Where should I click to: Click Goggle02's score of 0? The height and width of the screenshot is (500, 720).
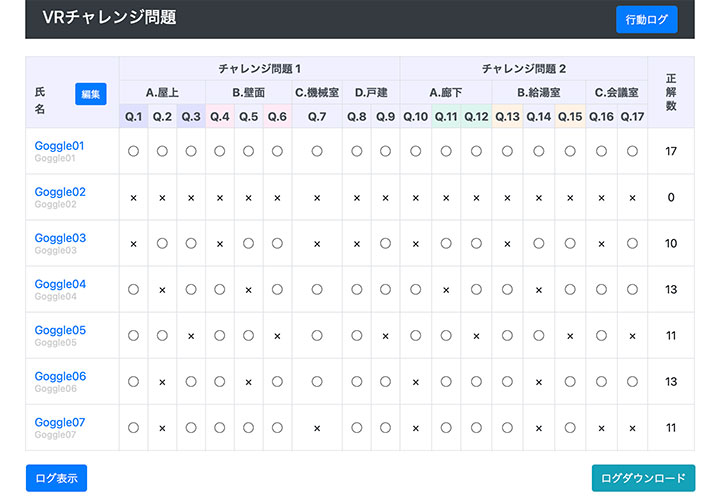pyautogui.click(x=671, y=197)
